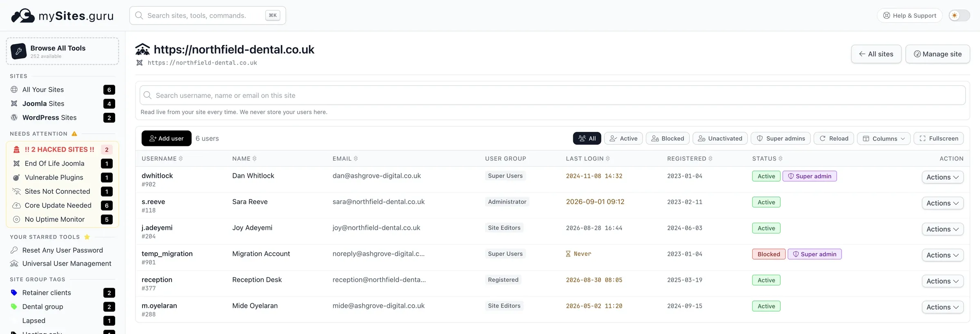Switch the table to Fullscreen
Viewport: 980px width, 334px height.
[938, 139]
